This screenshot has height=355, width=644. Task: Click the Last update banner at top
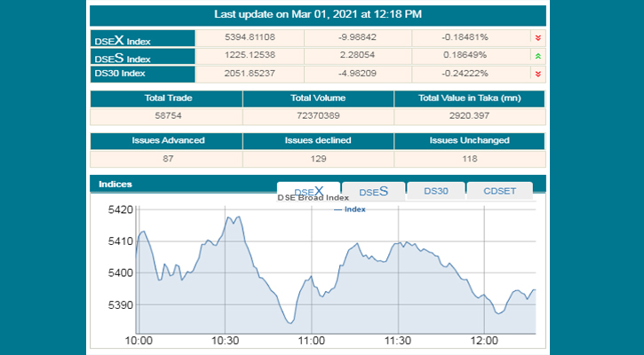318,14
